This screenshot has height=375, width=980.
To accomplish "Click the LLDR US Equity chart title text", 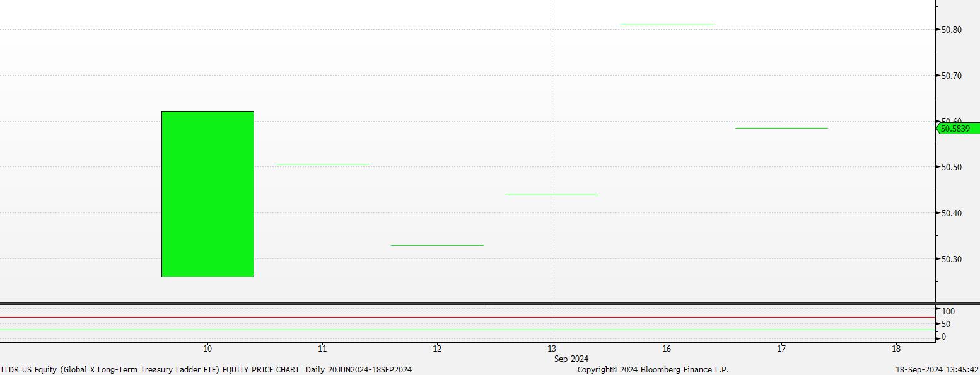I will tap(150, 370).
